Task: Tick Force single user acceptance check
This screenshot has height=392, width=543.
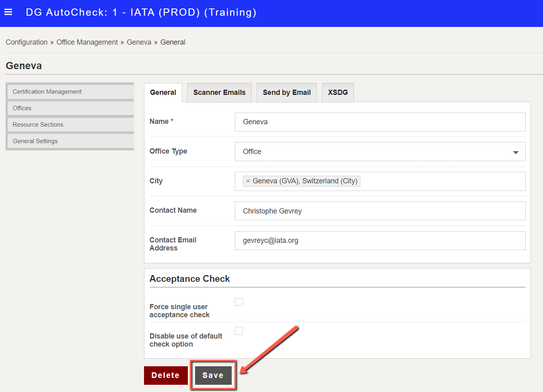Action: click(239, 302)
